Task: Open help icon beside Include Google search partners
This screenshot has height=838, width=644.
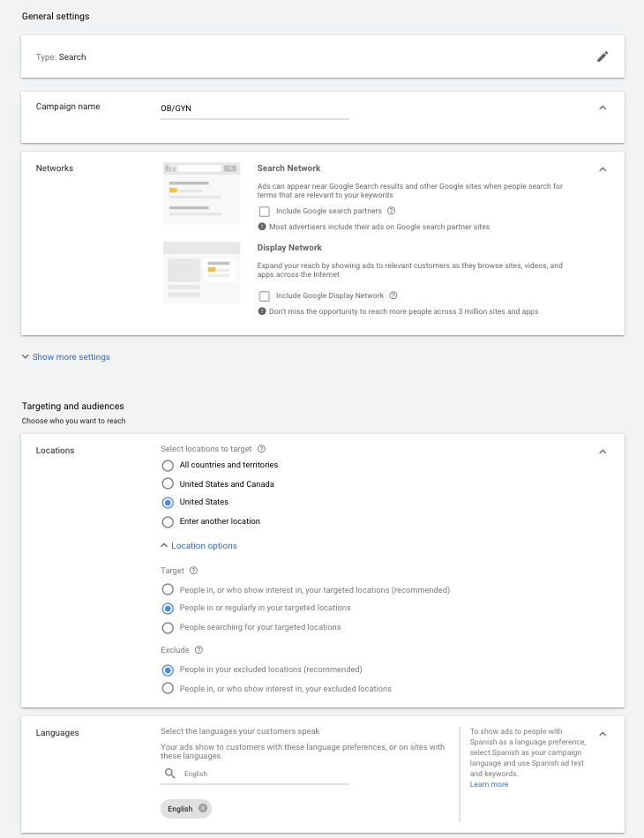Action: click(x=391, y=211)
